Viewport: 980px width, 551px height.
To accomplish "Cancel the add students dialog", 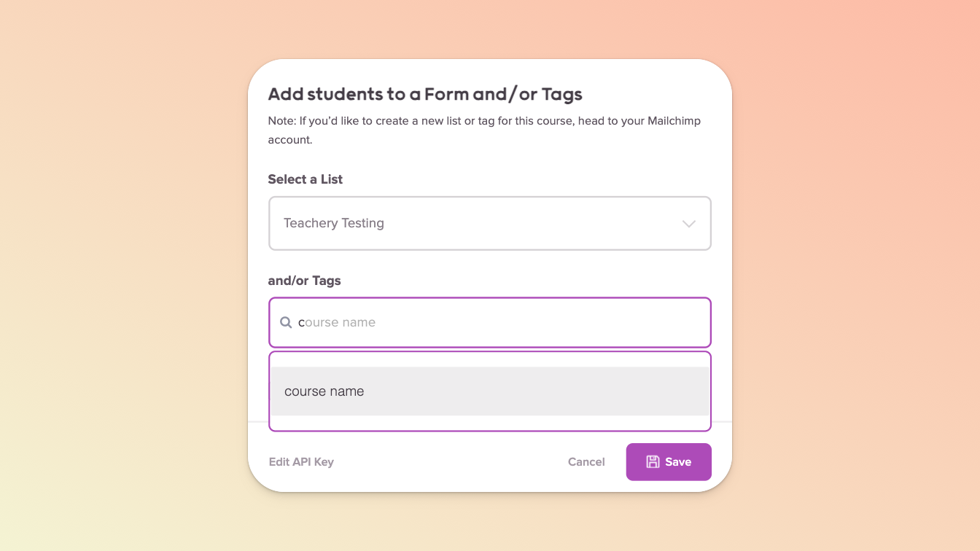I will tap(586, 462).
